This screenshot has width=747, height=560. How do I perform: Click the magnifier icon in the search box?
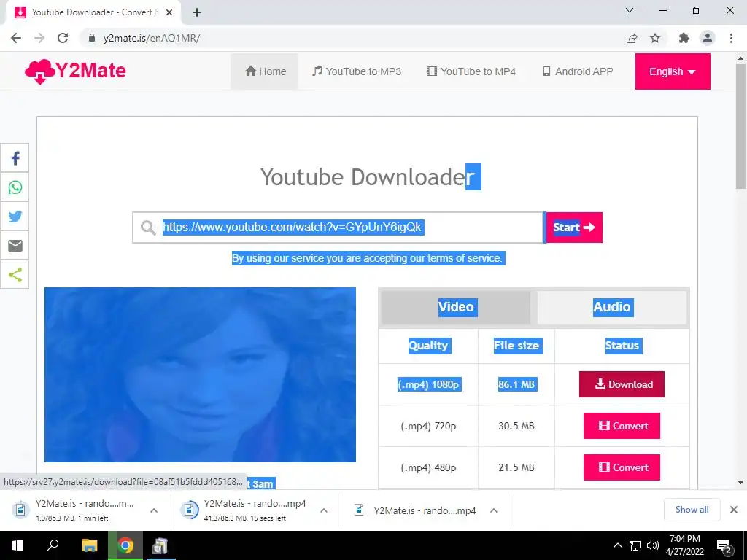147,227
